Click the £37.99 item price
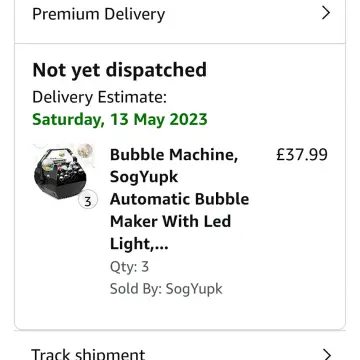This screenshot has height=360, width=360. (302, 155)
